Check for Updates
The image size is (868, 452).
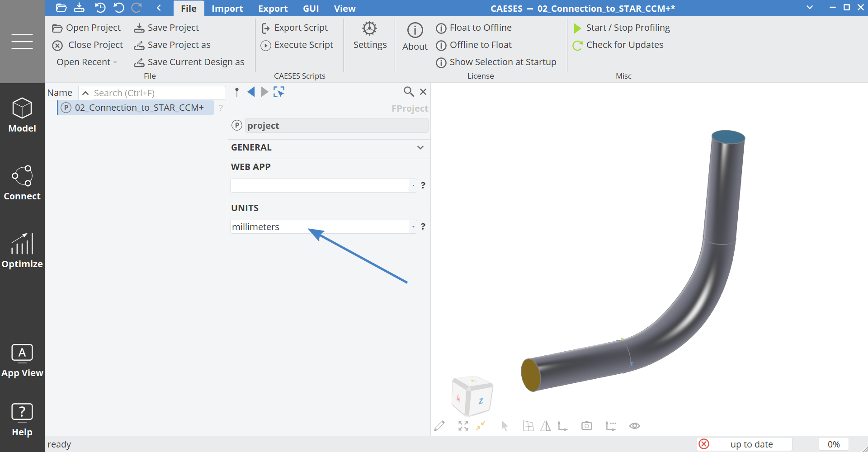click(618, 45)
